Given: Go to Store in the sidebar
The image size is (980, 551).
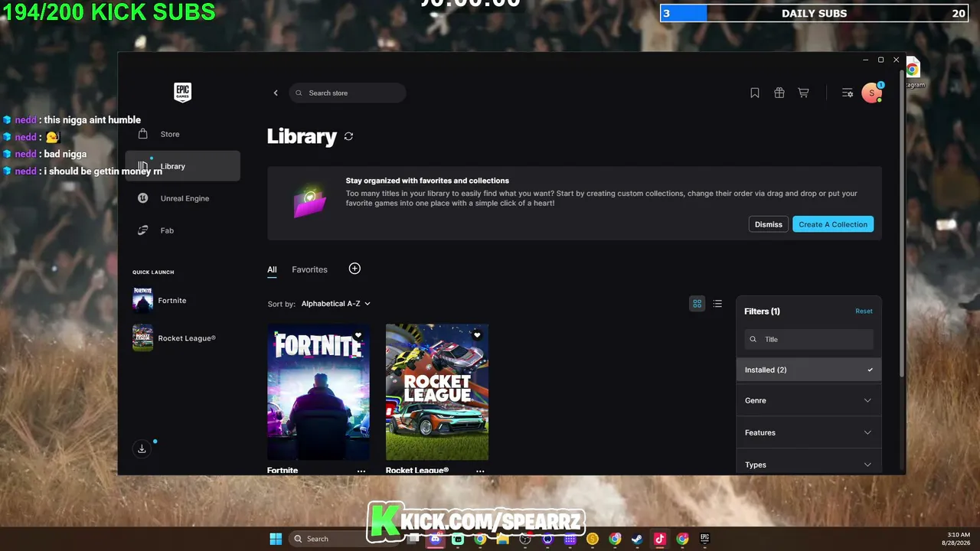Looking at the screenshot, I should (182, 134).
